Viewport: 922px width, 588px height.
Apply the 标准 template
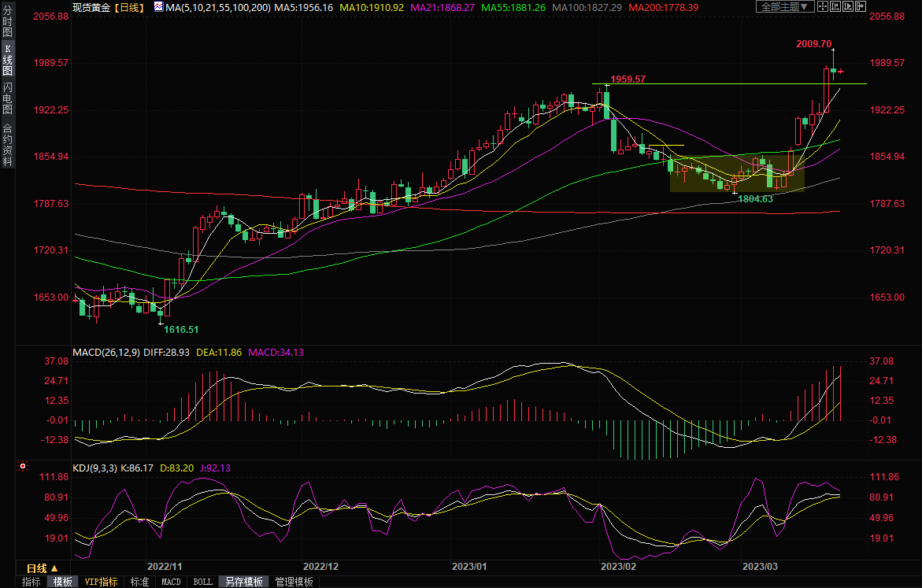click(x=139, y=582)
